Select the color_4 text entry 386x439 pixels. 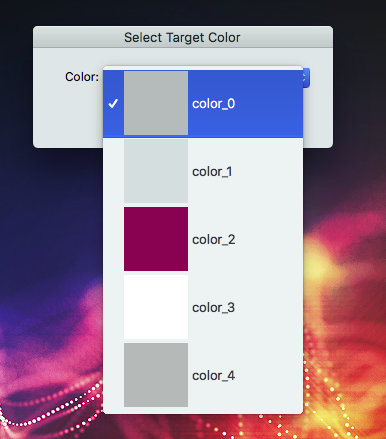coord(214,376)
